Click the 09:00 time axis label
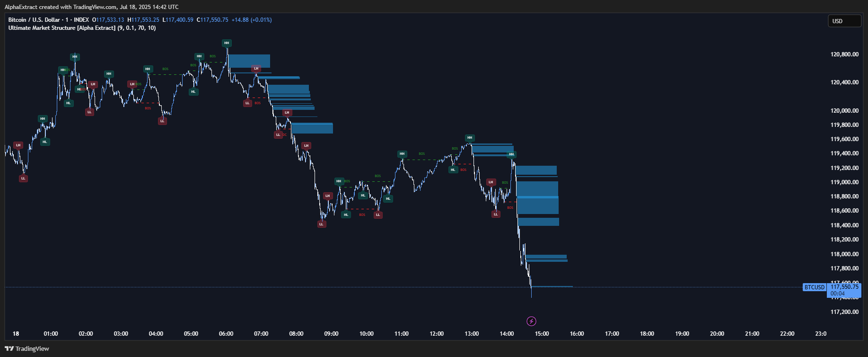This screenshot has height=357, width=868. (331, 334)
